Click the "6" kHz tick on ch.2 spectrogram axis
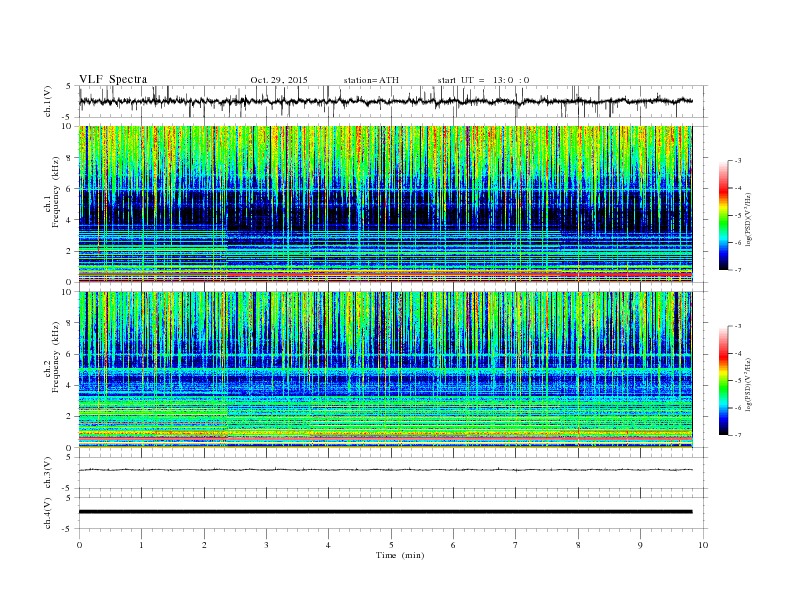The height and width of the screenshot is (612, 792). point(70,354)
